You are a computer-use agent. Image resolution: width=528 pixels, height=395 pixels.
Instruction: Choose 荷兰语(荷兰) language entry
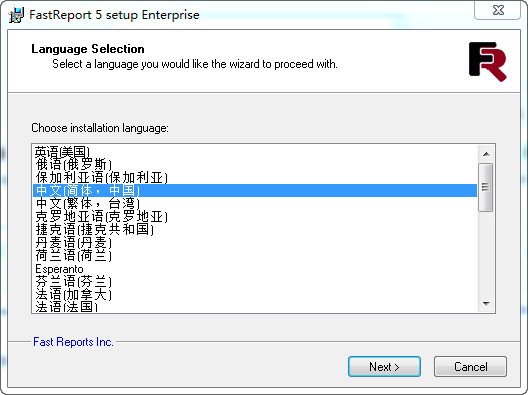click(x=255, y=256)
